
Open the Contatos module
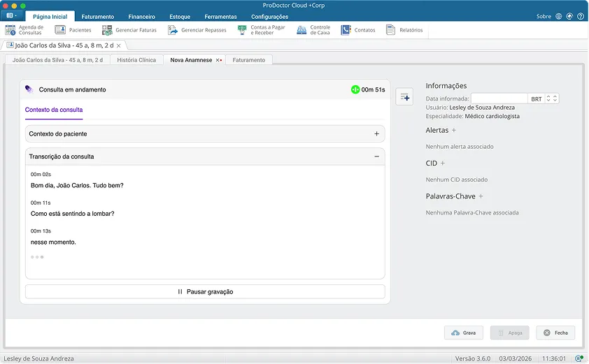(x=358, y=30)
